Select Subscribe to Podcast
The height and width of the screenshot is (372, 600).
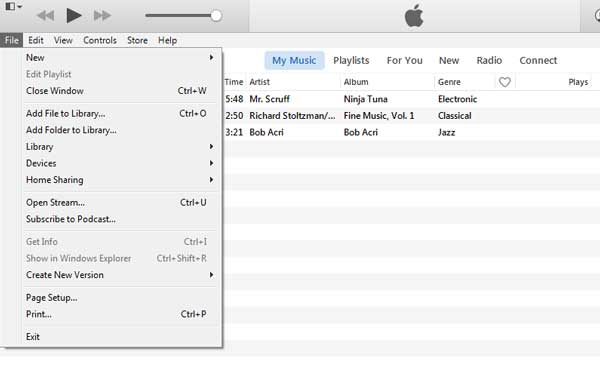coord(119,219)
